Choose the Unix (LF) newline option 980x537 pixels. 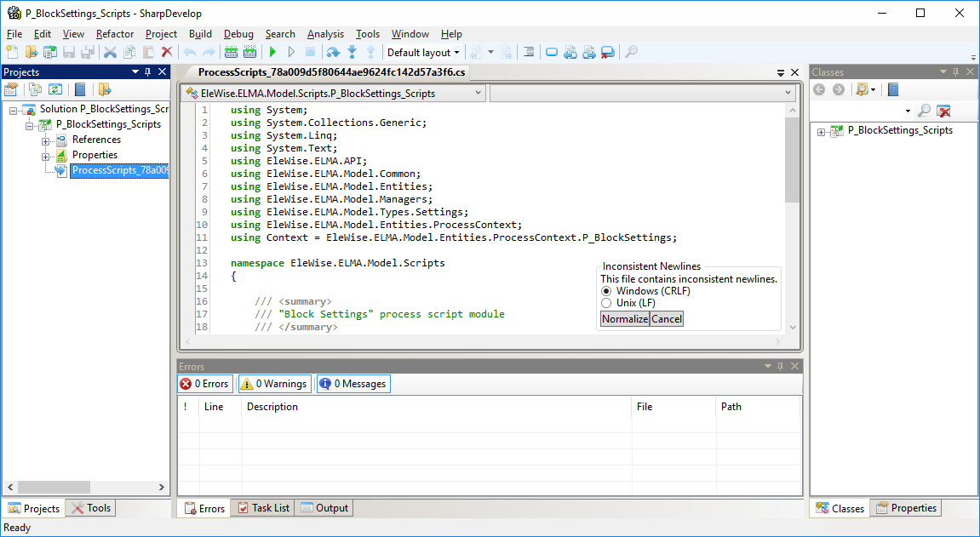point(606,303)
